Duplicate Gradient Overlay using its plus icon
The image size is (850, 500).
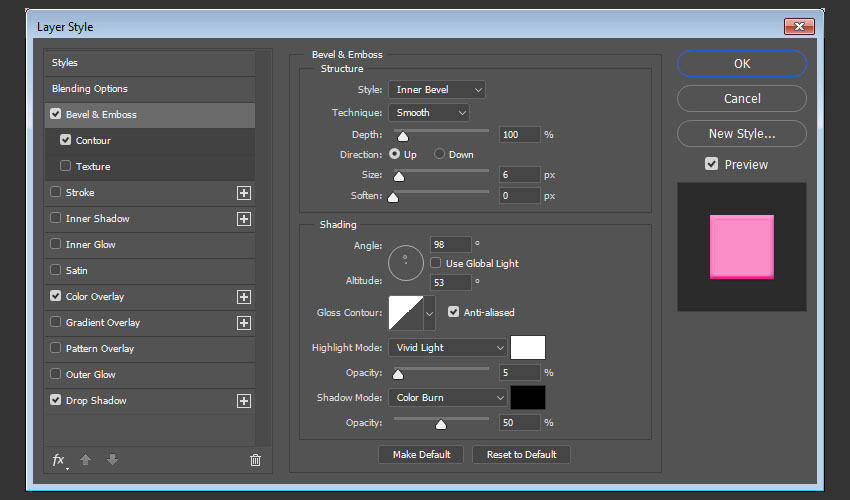243,323
